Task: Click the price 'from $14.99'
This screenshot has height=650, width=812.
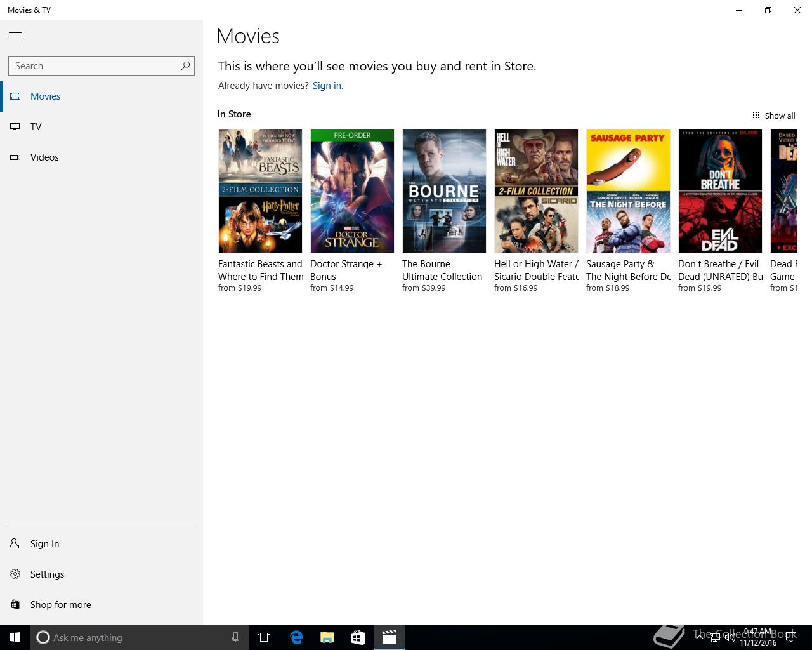Action: coord(332,288)
